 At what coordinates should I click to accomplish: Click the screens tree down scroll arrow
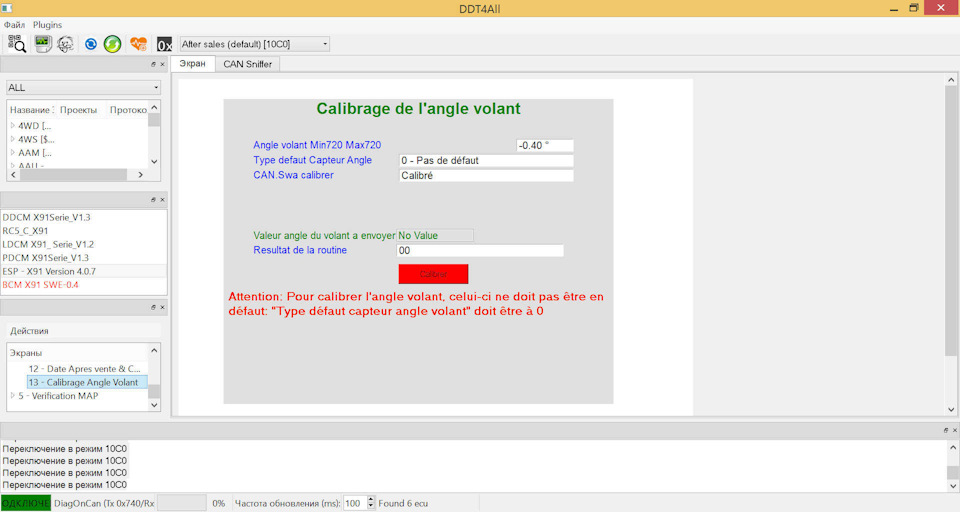pos(154,405)
